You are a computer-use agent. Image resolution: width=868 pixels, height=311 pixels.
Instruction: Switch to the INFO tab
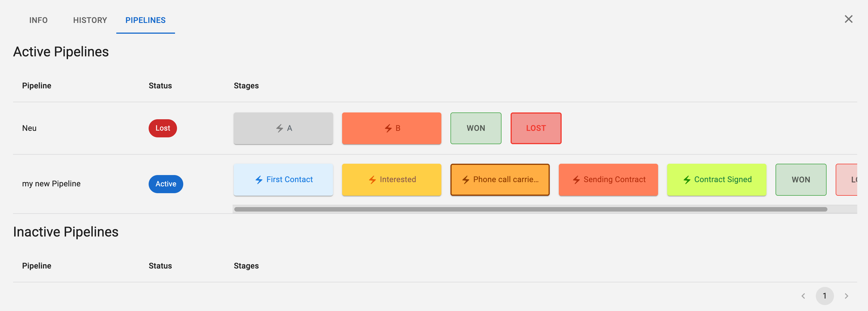pos(38,20)
